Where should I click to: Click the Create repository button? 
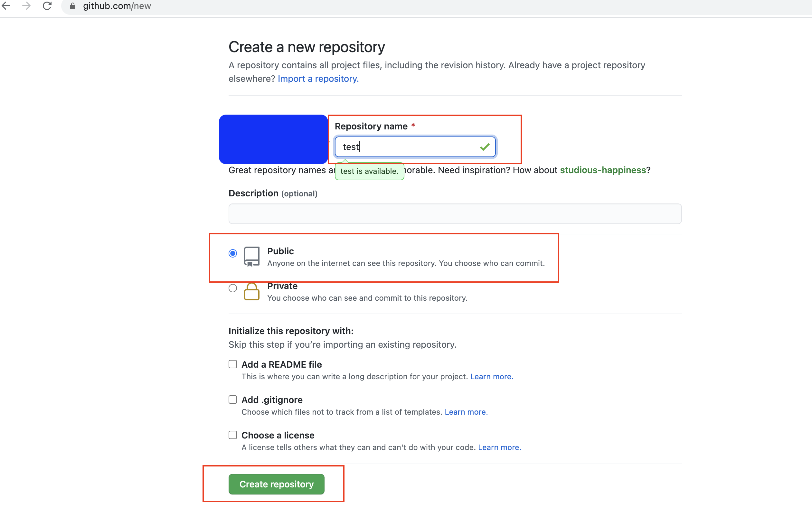[x=276, y=484]
